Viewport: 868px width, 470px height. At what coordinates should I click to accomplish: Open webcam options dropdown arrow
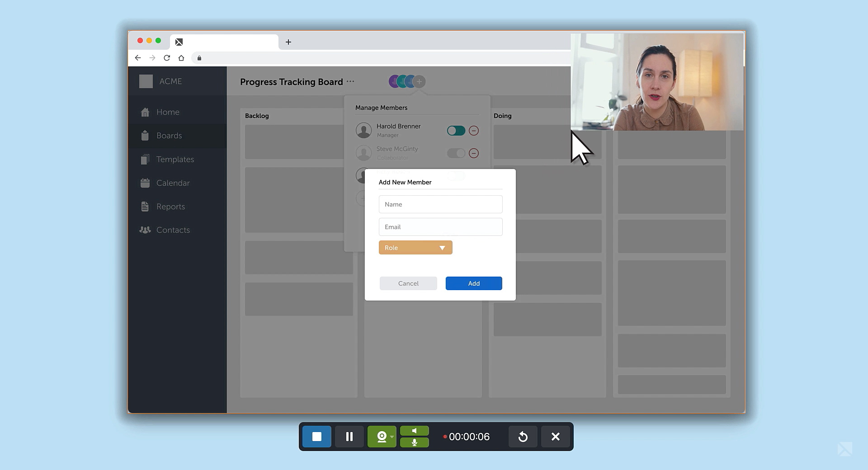(x=392, y=437)
